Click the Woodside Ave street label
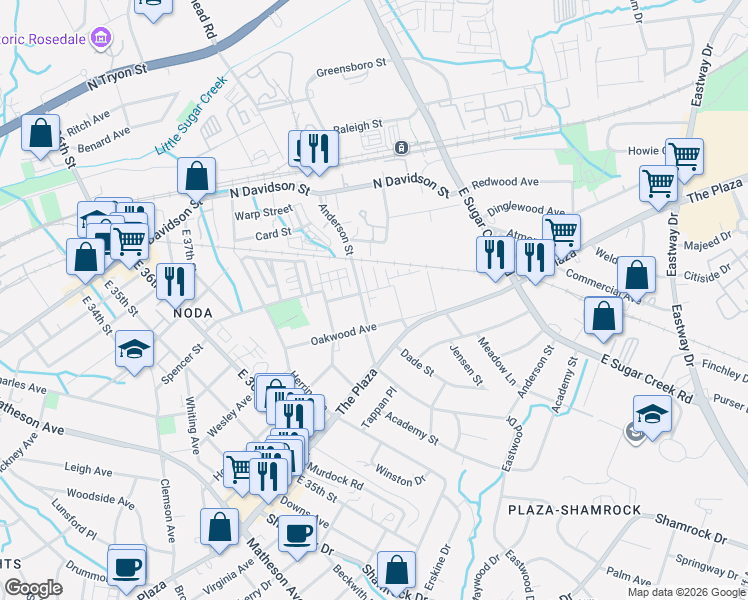Image resolution: width=748 pixels, height=600 pixels. point(101,498)
